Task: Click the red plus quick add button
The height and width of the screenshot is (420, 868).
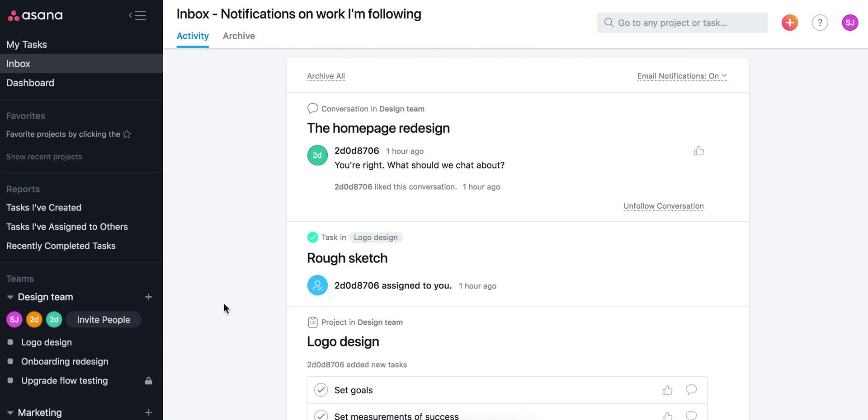Action: [790, 23]
